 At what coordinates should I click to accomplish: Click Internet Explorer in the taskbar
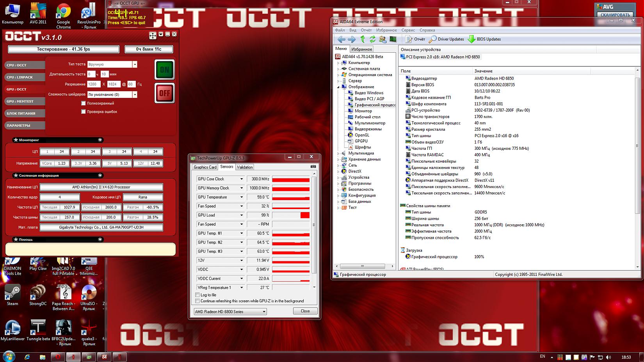[27, 357]
